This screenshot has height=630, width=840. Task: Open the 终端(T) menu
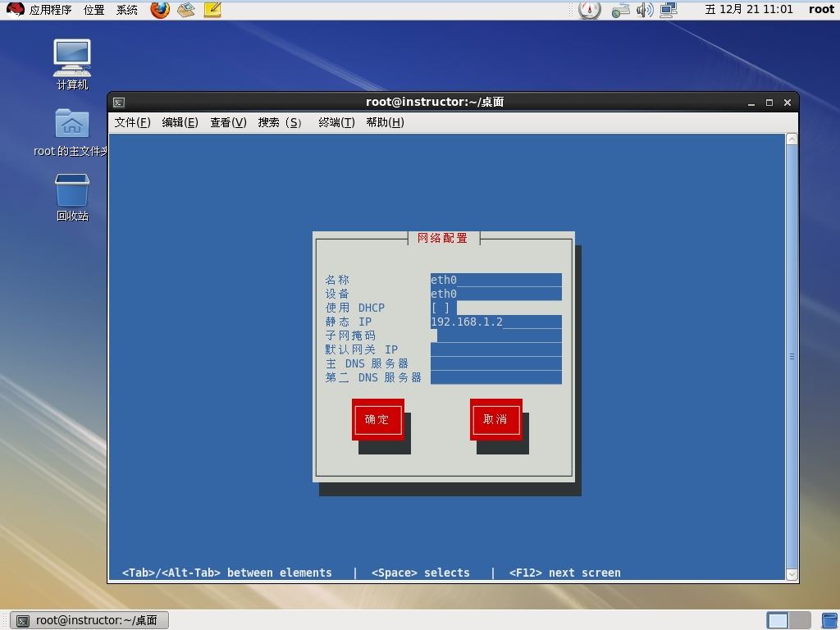click(336, 122)
